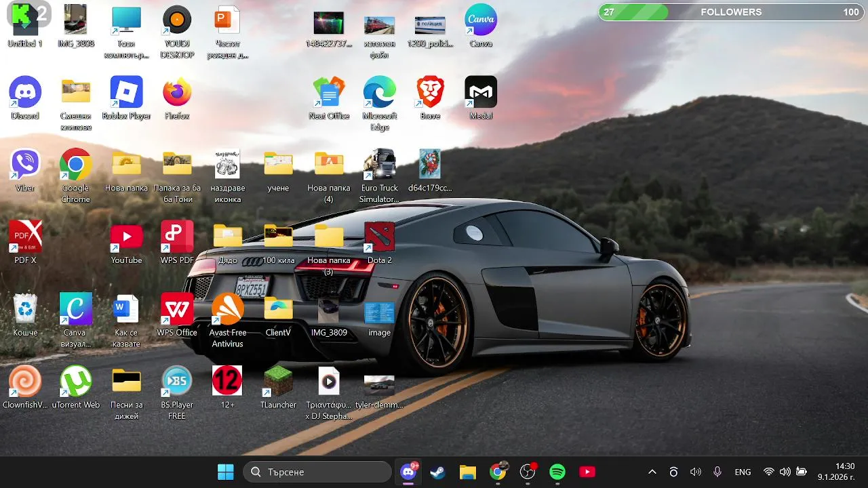Click the Търсене taskbar search box
Screen dimensions: 868x488
317,472
